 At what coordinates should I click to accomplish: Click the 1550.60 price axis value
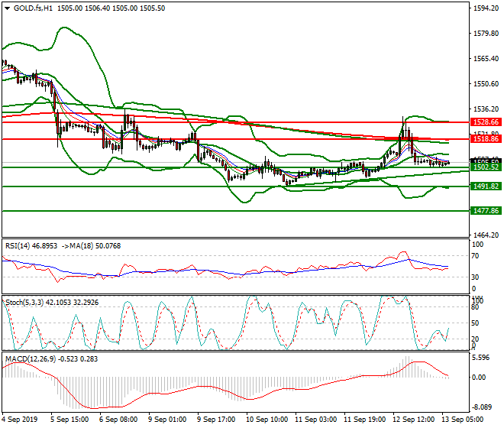coord(486,84)
